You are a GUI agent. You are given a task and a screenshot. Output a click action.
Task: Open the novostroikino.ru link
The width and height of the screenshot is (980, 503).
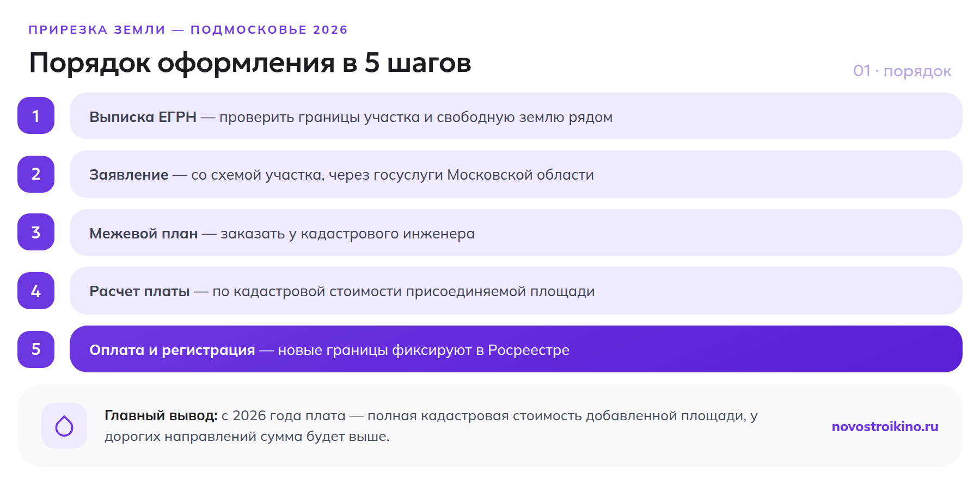(885, 426)
